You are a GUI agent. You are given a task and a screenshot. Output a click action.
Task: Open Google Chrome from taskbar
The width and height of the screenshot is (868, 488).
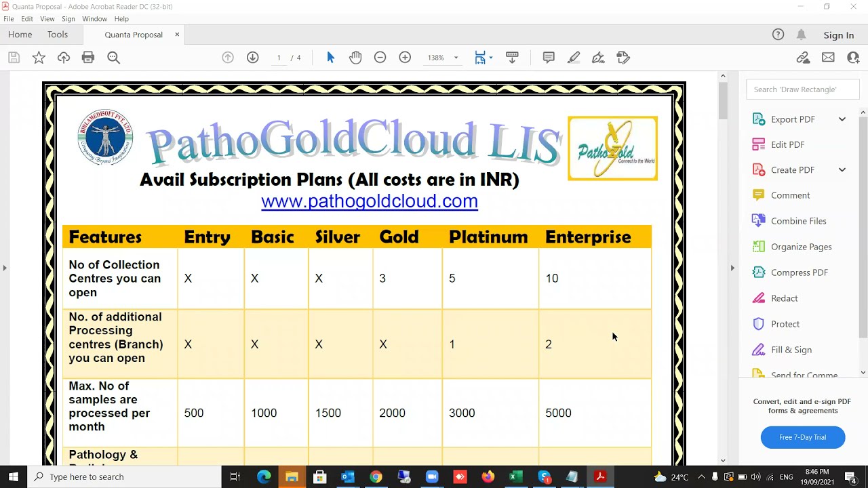376,476
